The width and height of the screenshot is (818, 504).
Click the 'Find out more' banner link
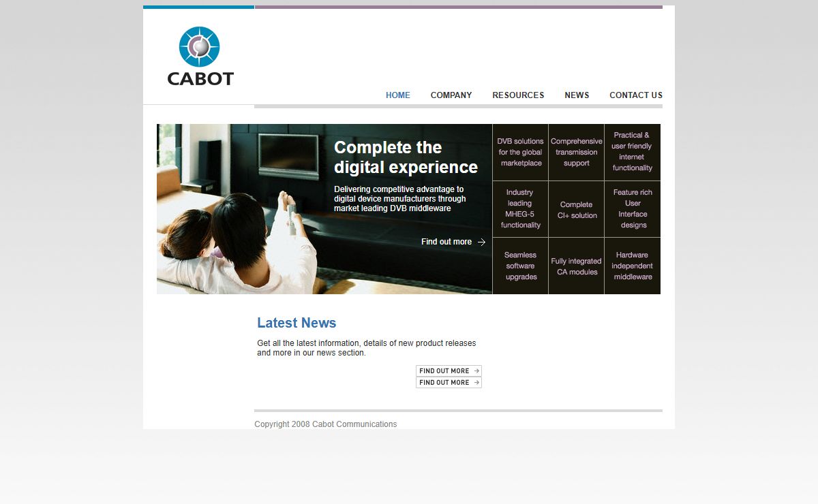[x=453, y=242]
